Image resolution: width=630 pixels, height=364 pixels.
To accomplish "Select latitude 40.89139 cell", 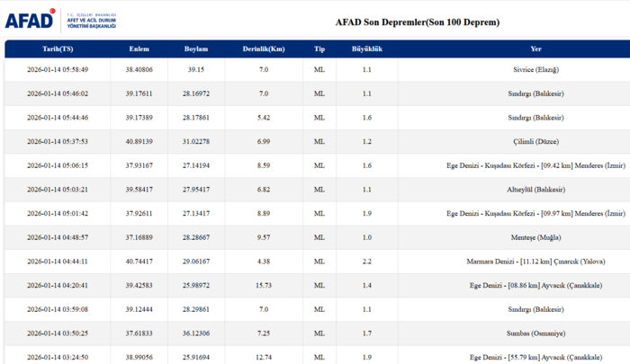I will coord(139,141).
